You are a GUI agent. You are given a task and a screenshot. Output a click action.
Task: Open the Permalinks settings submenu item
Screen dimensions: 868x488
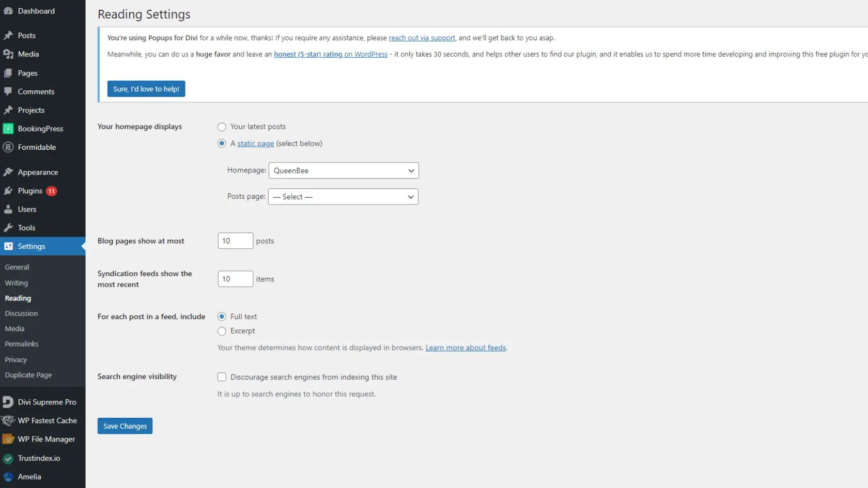[x=22, y=344]
